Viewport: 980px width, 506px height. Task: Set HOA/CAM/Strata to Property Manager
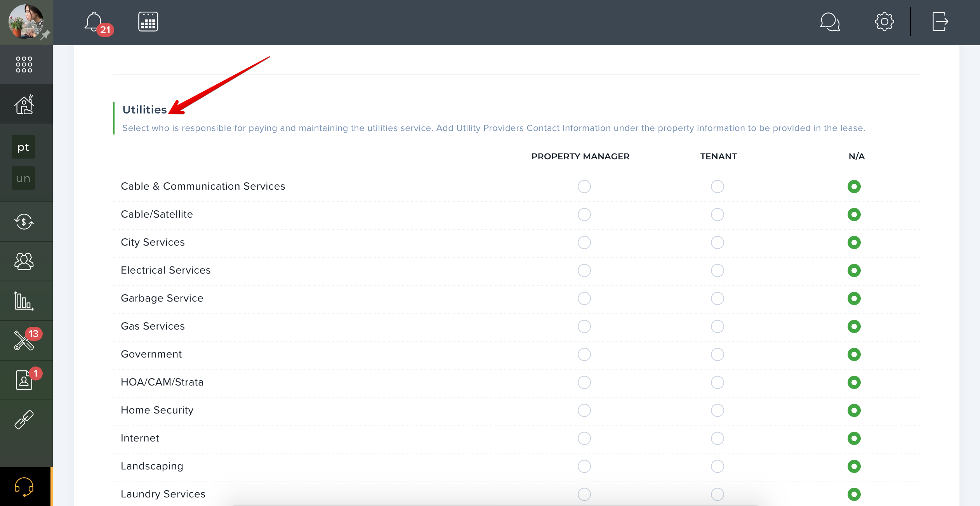pyautogui.click(x=584, y=382)
